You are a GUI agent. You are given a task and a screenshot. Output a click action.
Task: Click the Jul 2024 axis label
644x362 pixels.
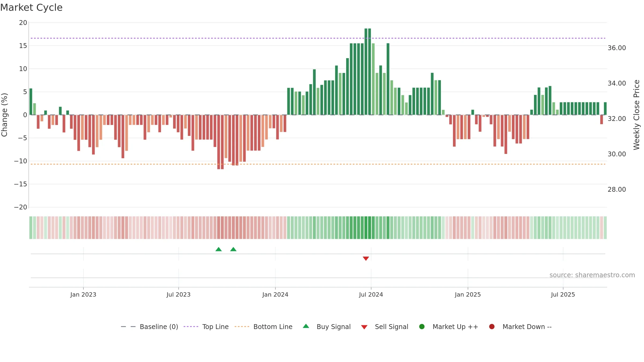[x=371, y=294]
